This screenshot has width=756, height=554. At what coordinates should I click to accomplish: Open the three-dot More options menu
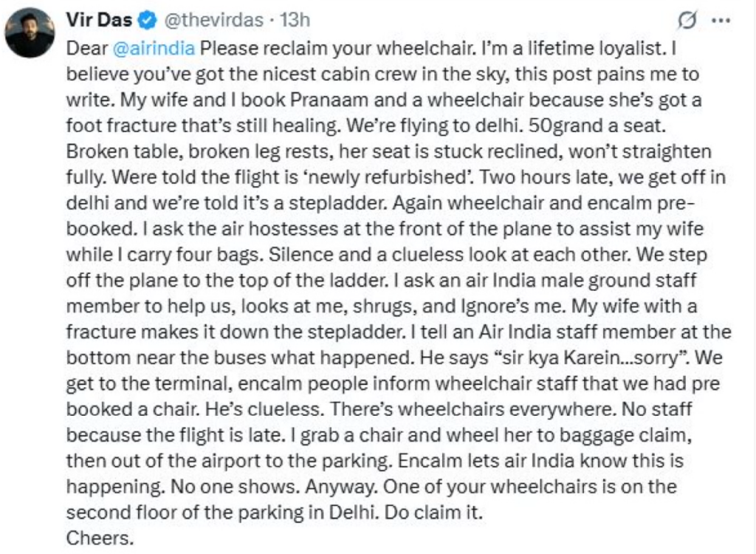[x=720, y=21]
